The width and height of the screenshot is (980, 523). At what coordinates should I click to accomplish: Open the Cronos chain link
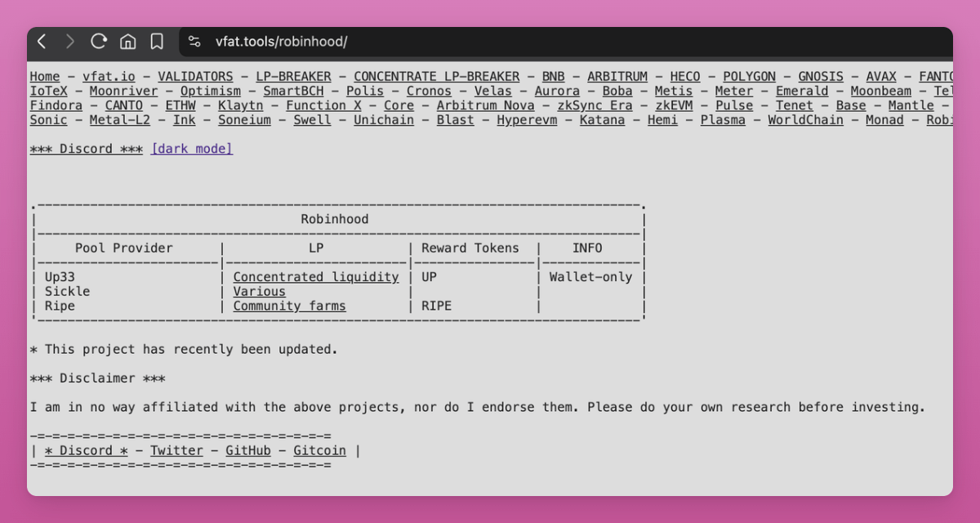click(x=429, y=92)
